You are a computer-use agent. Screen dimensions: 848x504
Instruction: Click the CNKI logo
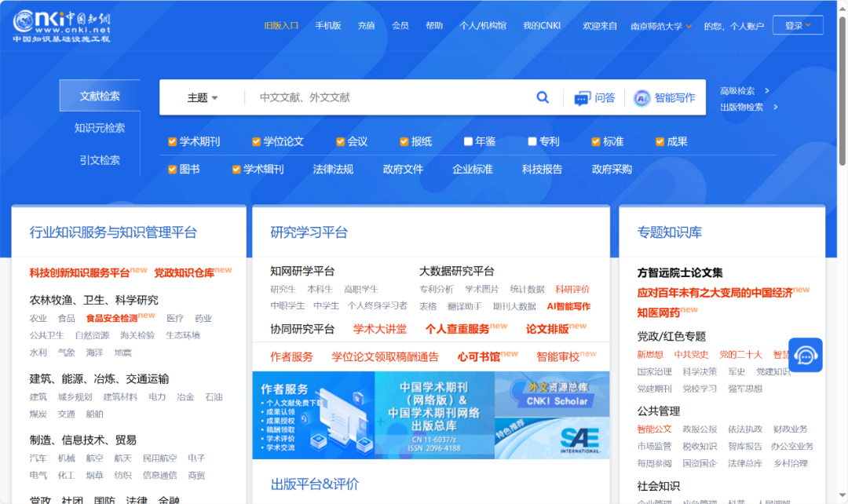tap(62, 26)
